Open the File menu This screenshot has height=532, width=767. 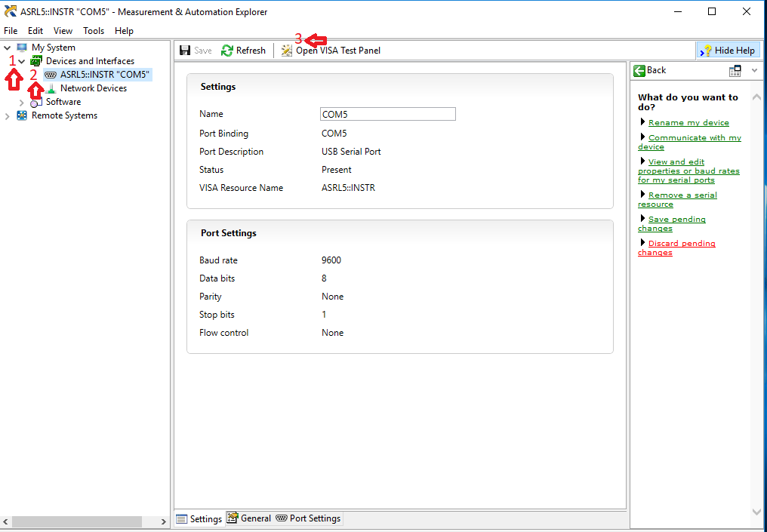tap(11, 31)
